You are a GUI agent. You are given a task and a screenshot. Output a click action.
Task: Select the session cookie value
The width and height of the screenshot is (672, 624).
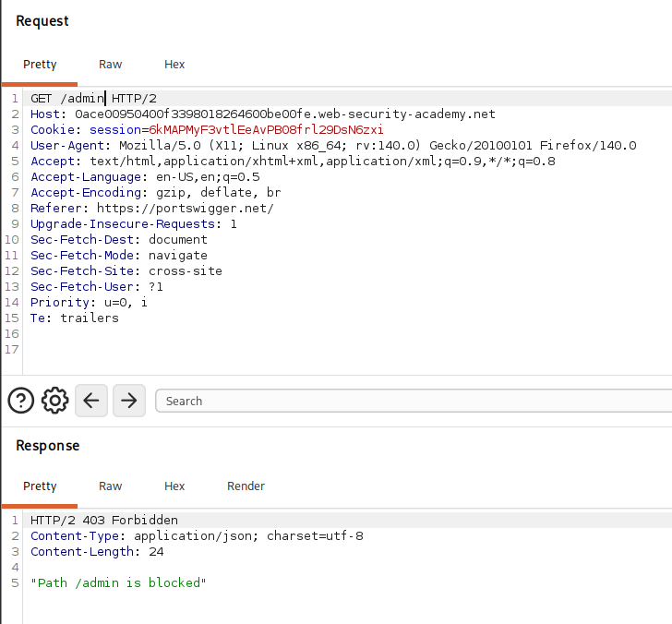(x=266, y=129)
